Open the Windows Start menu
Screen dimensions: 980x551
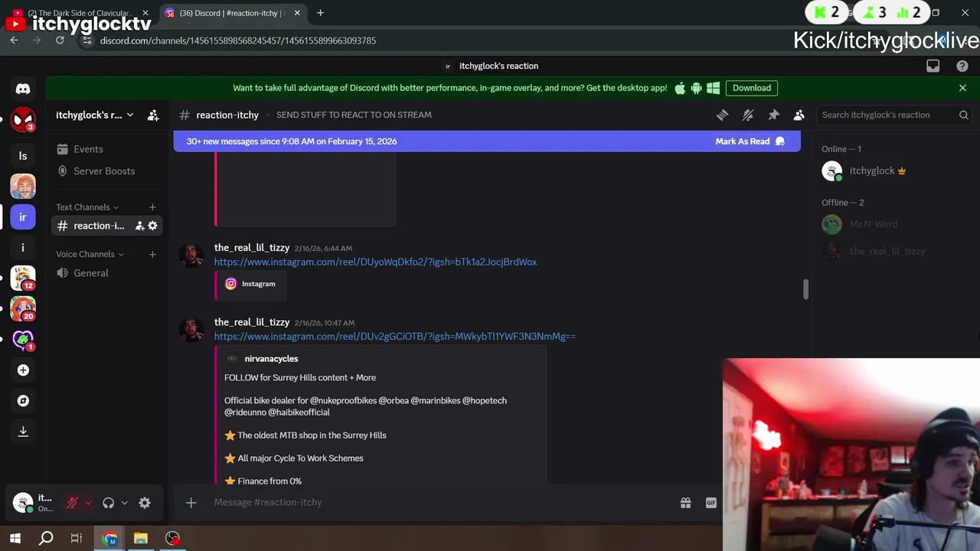pos(15,539)
